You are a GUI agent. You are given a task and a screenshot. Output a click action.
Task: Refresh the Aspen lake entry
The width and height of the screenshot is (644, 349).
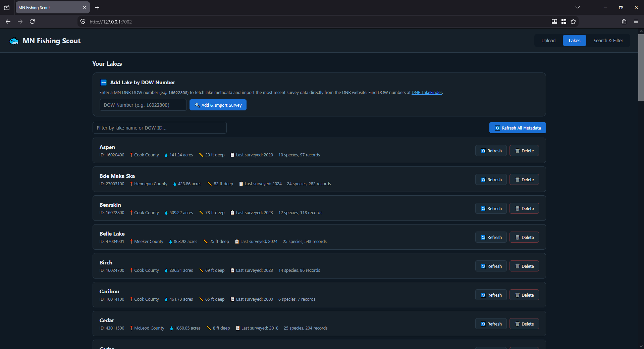click(x=491, y=151)
